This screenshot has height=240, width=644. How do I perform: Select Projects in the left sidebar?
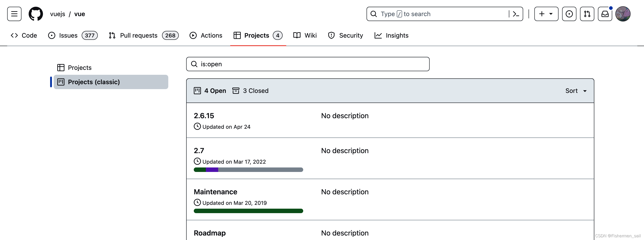tap(111, 68)
